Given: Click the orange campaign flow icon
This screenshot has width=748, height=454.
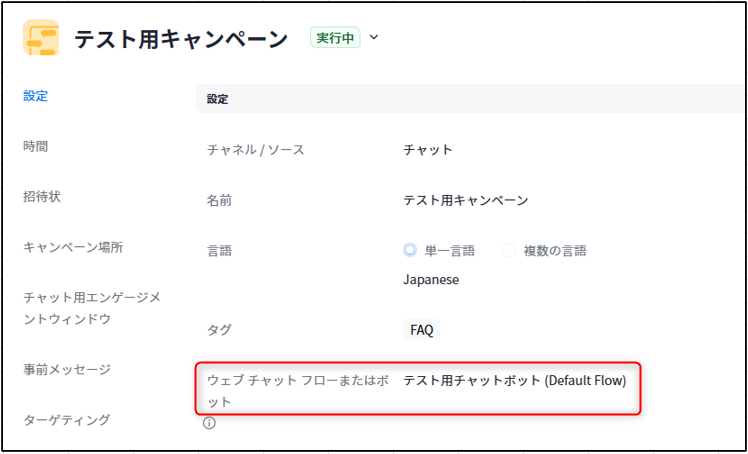Looking at the screenshot, I should click(41, 38).
